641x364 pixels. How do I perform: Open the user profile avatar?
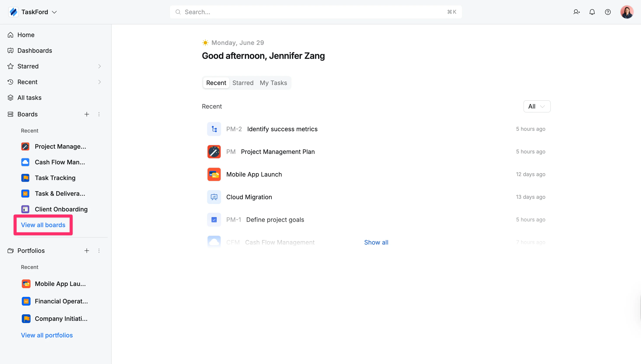click(627, 12)
